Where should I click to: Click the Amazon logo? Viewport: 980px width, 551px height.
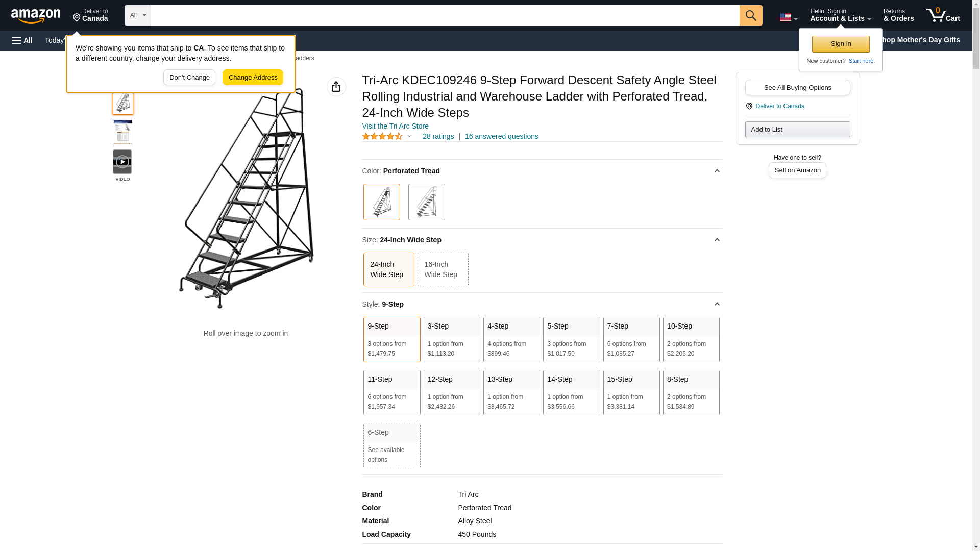(x=36, y=16)
